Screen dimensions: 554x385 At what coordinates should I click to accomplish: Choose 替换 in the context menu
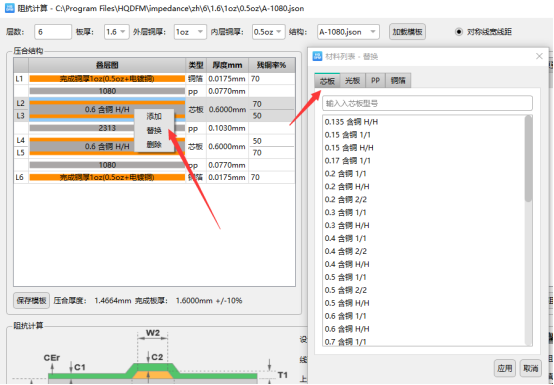click(x=154, y=130)
